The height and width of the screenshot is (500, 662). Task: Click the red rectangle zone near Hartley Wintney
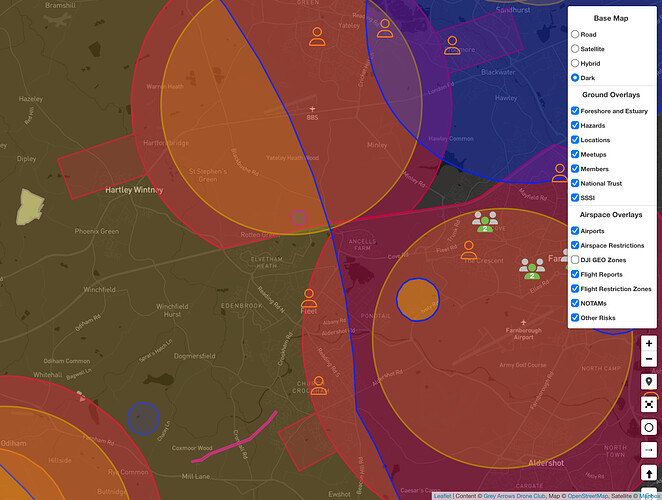click(101, 167)
